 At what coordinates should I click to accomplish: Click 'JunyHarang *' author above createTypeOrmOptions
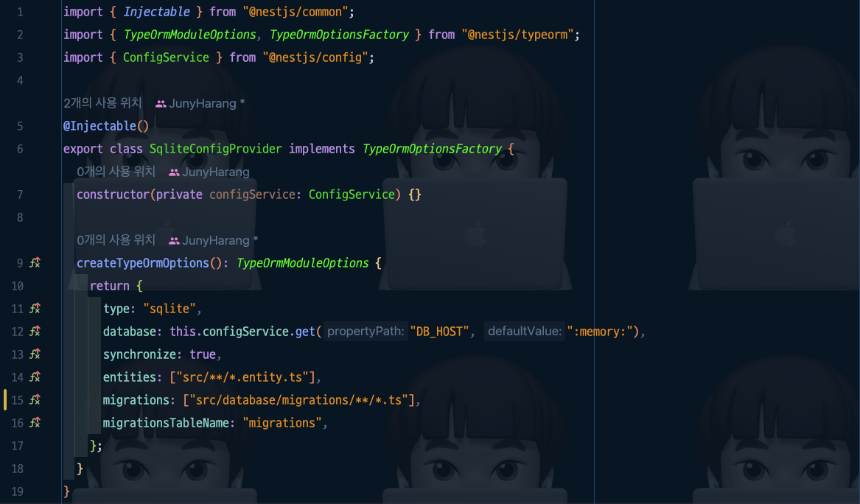coord(220,240)
